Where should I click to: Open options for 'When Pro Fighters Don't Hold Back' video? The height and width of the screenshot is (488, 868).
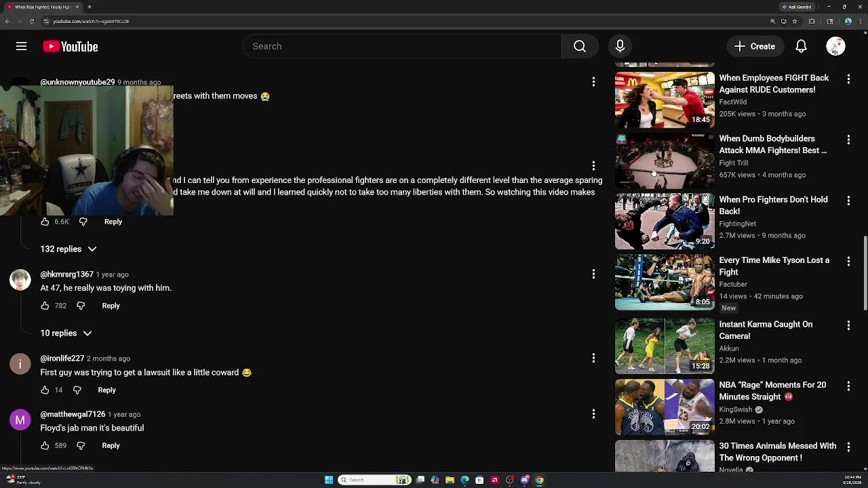coord(848,201)
